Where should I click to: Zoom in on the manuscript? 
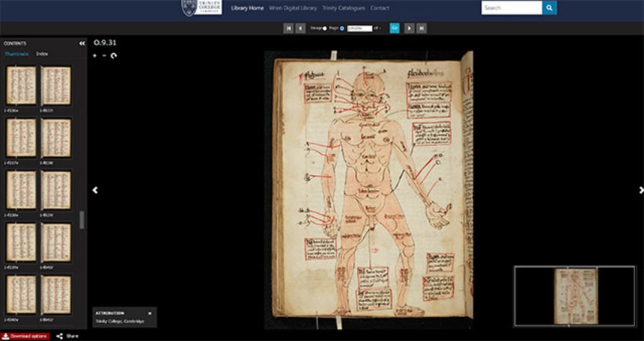tap(94, 55)
